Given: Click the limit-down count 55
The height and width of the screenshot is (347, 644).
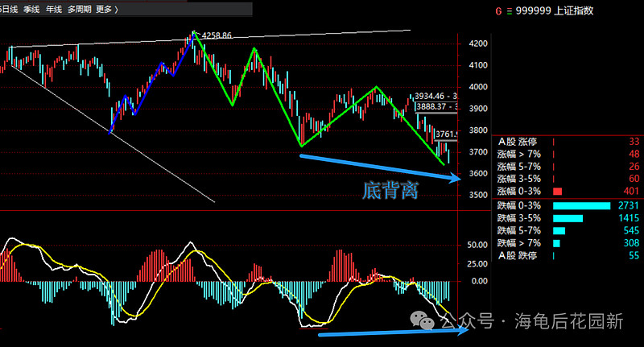Looking at the screenshot, I should pyautogui.click(x=634, y=256).
